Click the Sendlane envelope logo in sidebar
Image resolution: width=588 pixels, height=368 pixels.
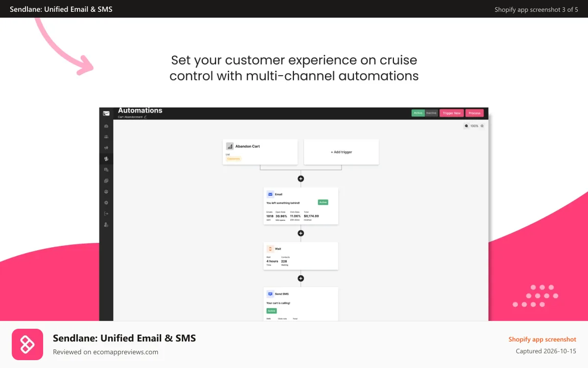pos(106,113)
